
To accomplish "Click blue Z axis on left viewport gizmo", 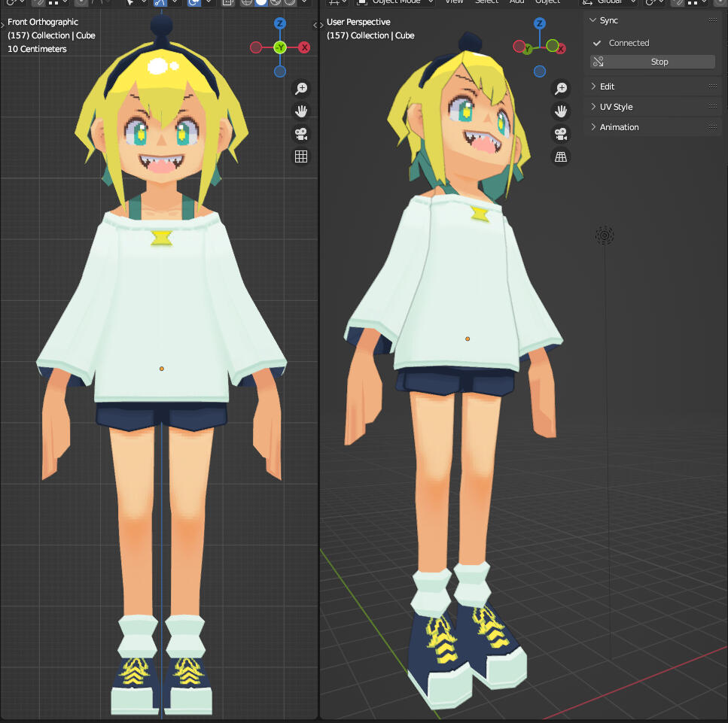I will pos(280,24).
